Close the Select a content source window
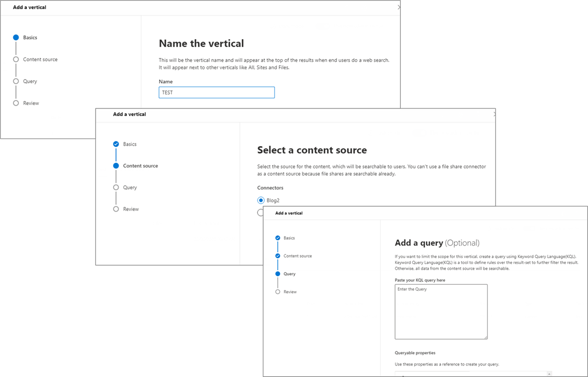The image size is (588, 377). click(494, 114)
